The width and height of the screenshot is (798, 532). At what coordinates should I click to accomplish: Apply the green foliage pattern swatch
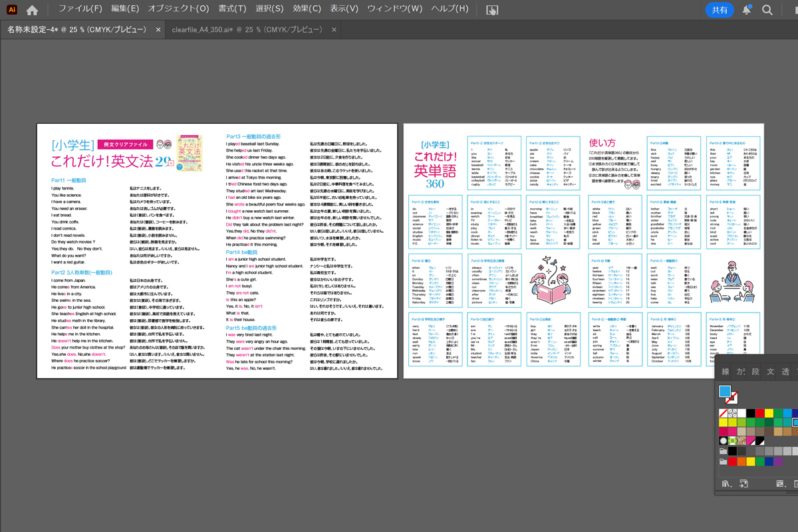click(732, 441)
